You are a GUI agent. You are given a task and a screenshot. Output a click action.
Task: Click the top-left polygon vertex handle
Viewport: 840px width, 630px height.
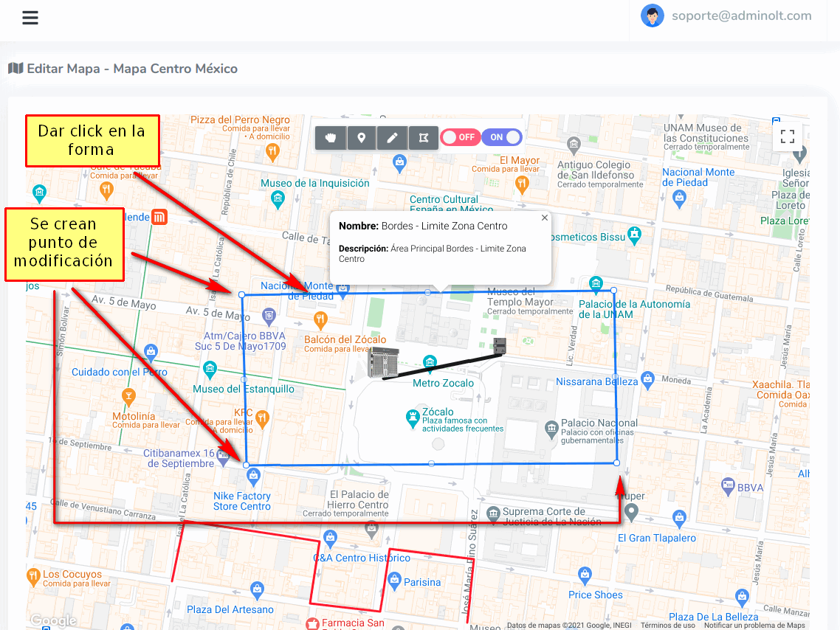[x=242, y=294]
